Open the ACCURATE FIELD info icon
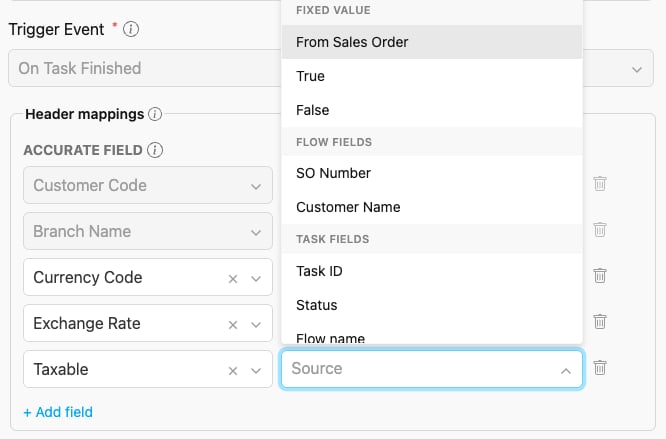666x439 pixels. [155, 150]
